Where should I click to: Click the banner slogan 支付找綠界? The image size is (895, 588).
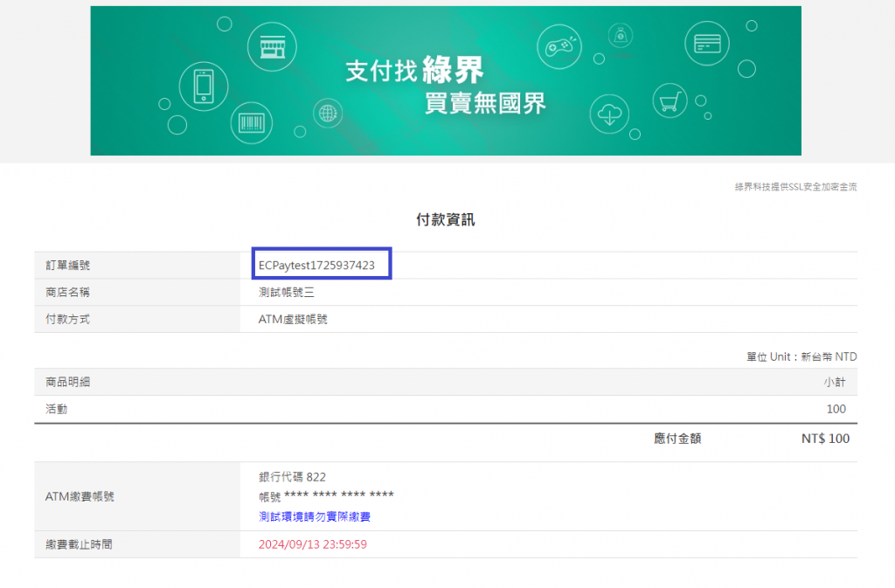coord(414,71)
